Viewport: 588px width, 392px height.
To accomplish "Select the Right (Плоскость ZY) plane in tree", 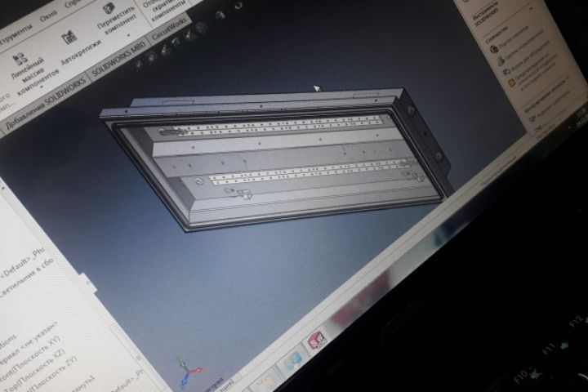I will (52, 373).
